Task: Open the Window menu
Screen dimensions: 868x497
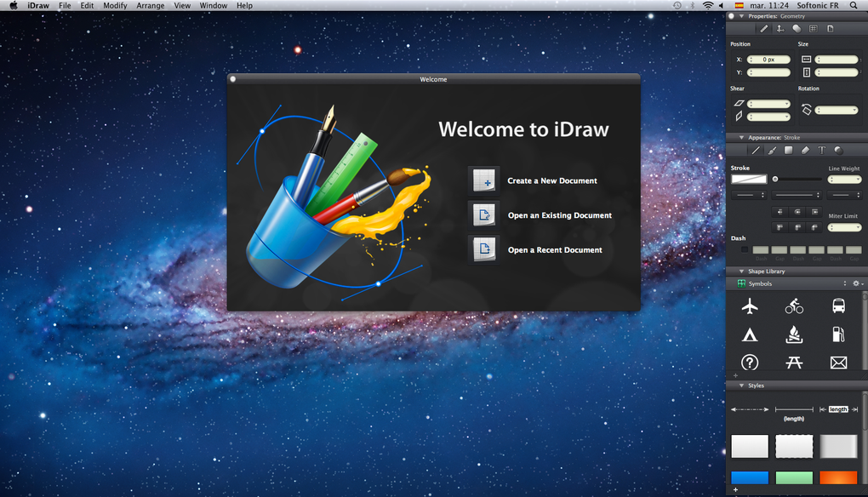Action: (x=213, y=6)
